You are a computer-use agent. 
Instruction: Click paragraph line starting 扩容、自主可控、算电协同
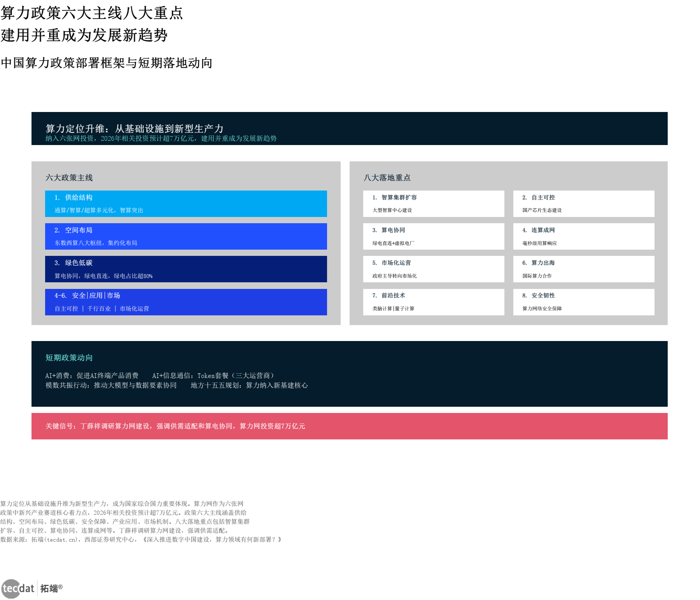coord(115,531)
